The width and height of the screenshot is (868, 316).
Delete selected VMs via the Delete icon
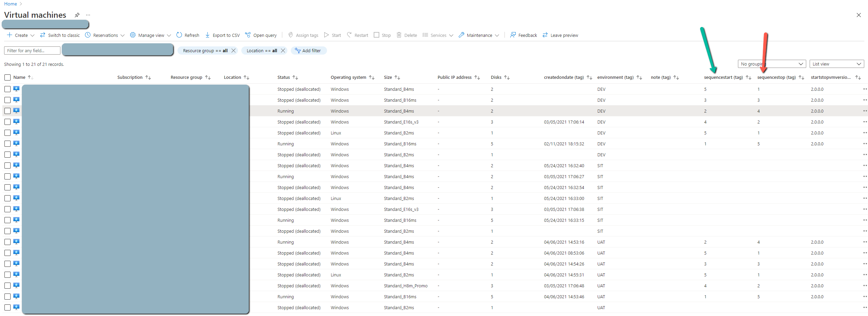tap(399, 35)
